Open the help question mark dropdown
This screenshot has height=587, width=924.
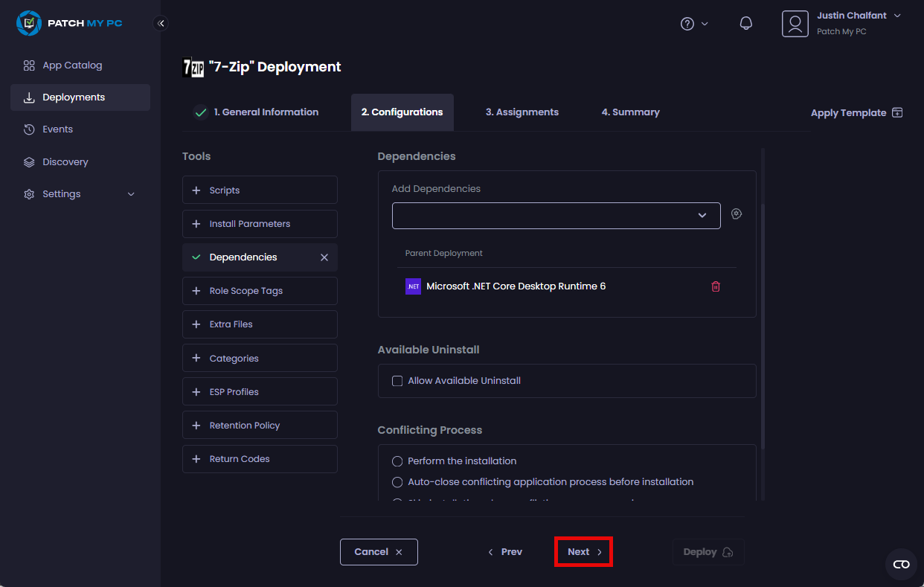tap(693, 24)
